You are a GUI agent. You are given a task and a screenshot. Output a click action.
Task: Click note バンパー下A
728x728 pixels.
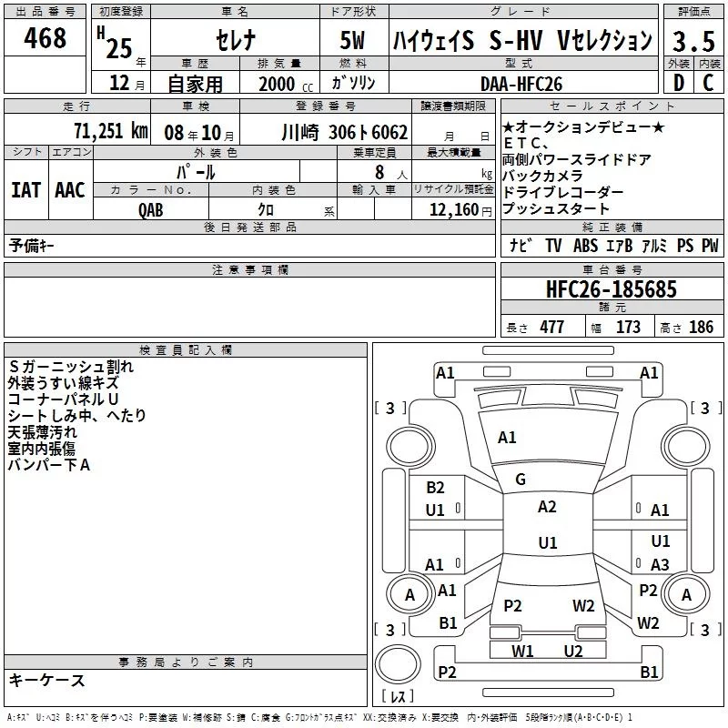pyautogui.click(x=49, y=465)
